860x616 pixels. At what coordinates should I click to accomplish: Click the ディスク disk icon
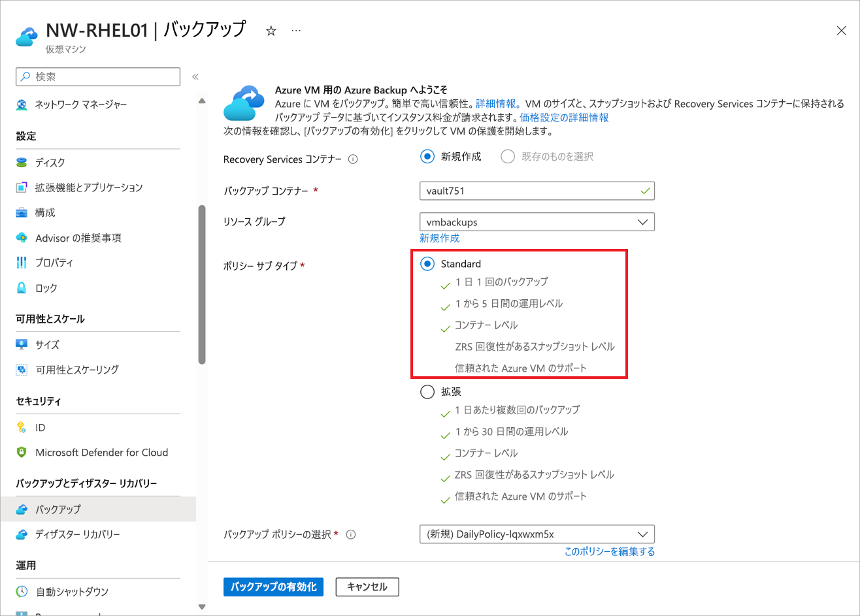22,163
